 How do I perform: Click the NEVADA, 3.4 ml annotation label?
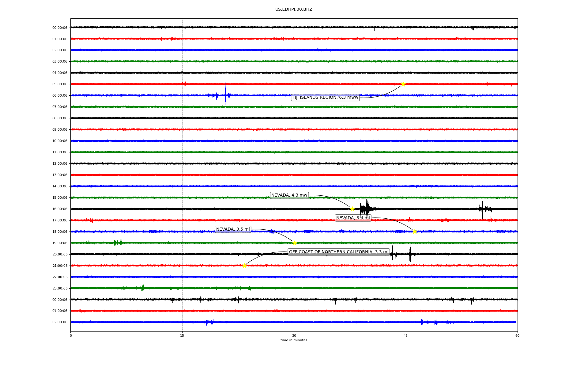353,218
